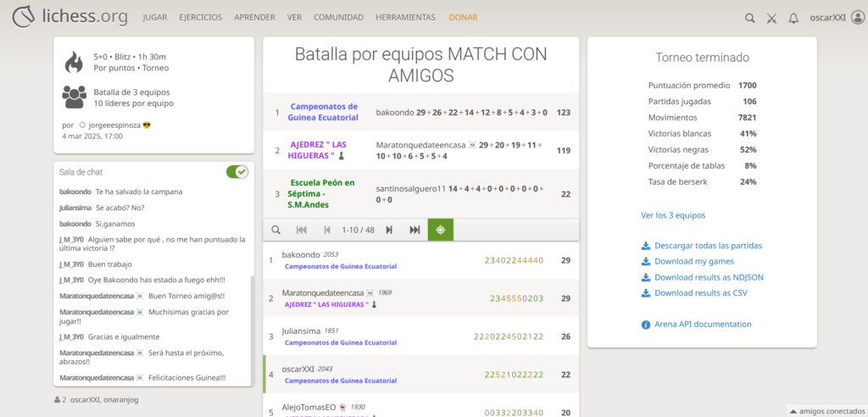Screen dimensions: 868x417
Task: Click the info icon beside Arena API
Action: [645, 325]
